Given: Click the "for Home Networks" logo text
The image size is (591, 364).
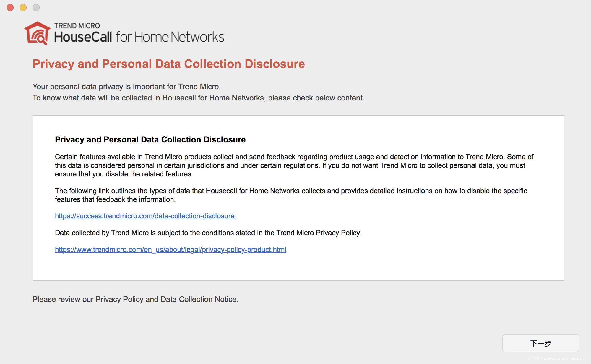Looking at the screenshot, I should point(170,37).
